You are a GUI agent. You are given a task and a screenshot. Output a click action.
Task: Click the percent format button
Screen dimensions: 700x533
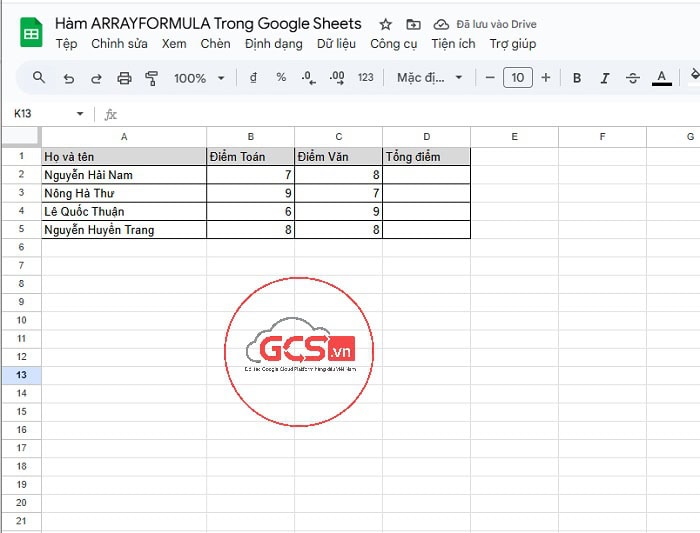click(x=281, y=78)
